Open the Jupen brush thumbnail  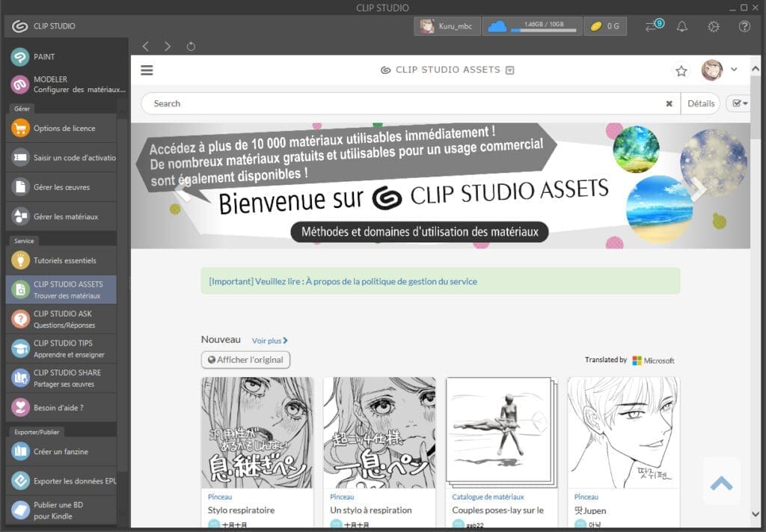click(x=623, y=432)
